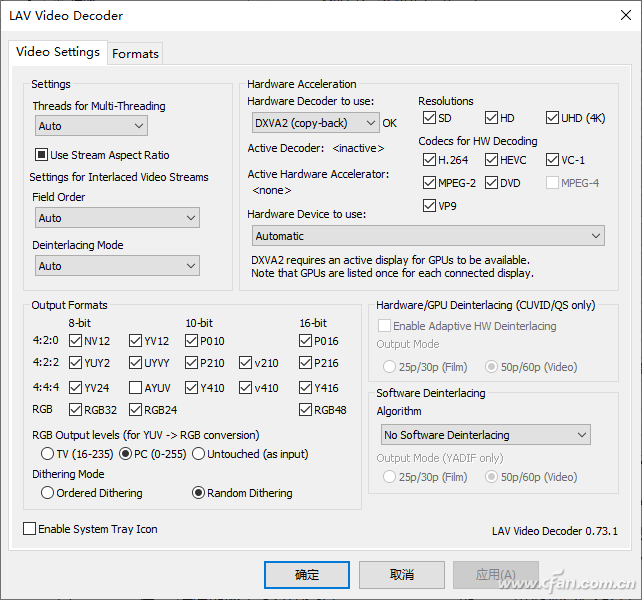Toggle H.264 hardware decoding codec
Image resolution: width=642 pixels, height=600 pixels.
429,160
